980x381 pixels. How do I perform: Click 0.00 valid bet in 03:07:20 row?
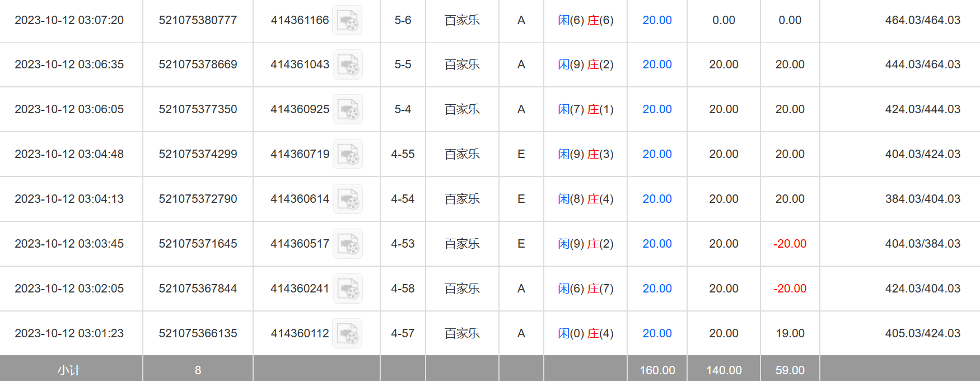coord(724,20)
